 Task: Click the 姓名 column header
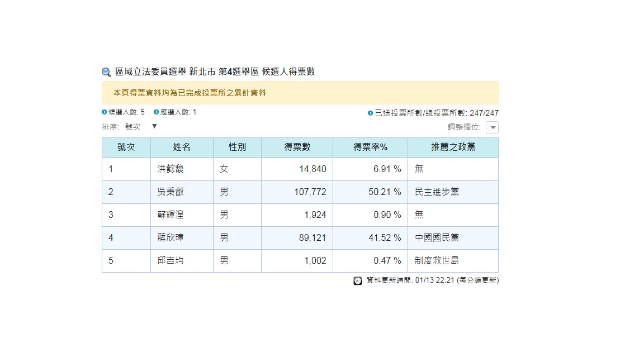tap(182, 147)
